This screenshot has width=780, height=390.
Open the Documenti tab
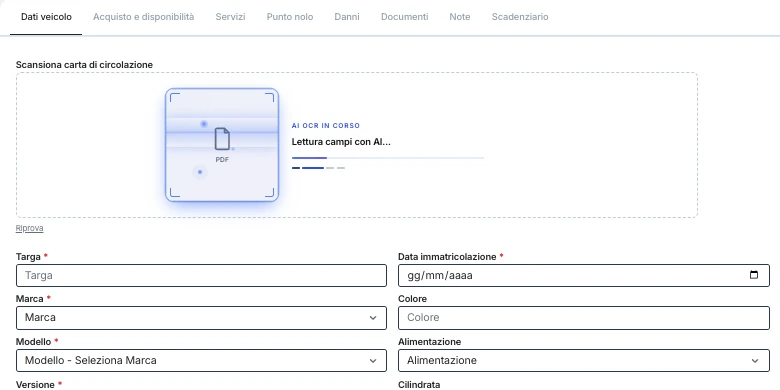click(404, 17)
